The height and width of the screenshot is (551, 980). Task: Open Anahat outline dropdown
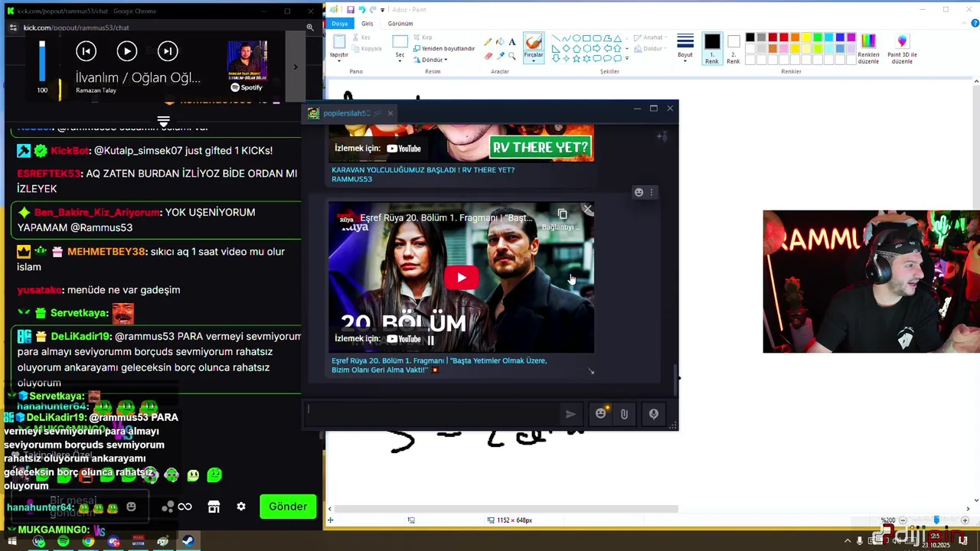click(652, 37)
